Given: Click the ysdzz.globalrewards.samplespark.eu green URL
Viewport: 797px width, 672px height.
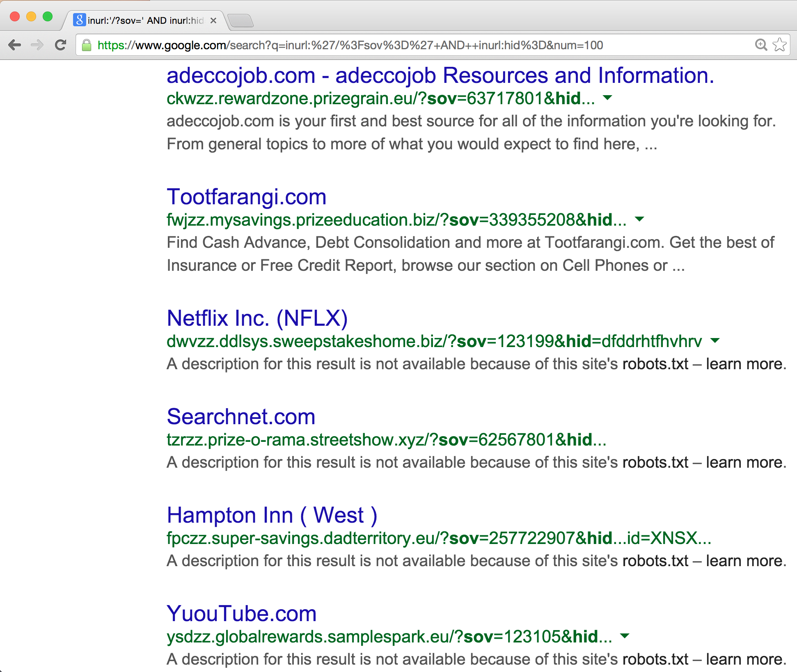Looking at the screenshot, I should click(389, 637).
